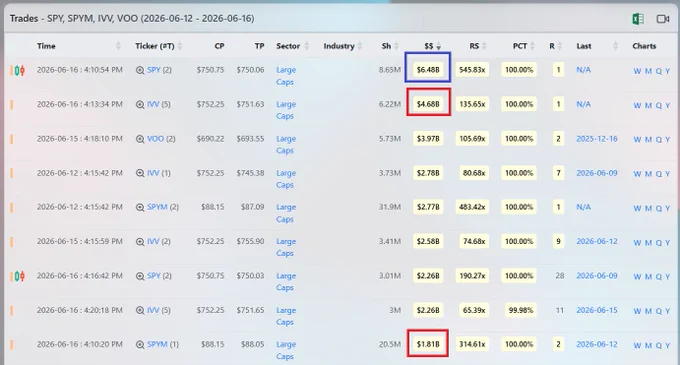Sort table by Industry column
Screen dimensions: 680x365
[360, 46]
